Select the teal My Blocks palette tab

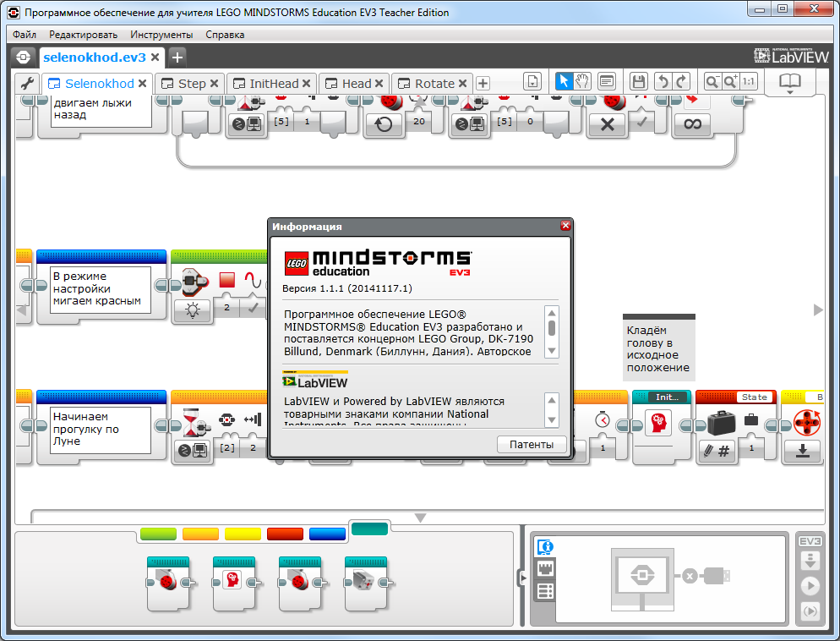(369, 529)
